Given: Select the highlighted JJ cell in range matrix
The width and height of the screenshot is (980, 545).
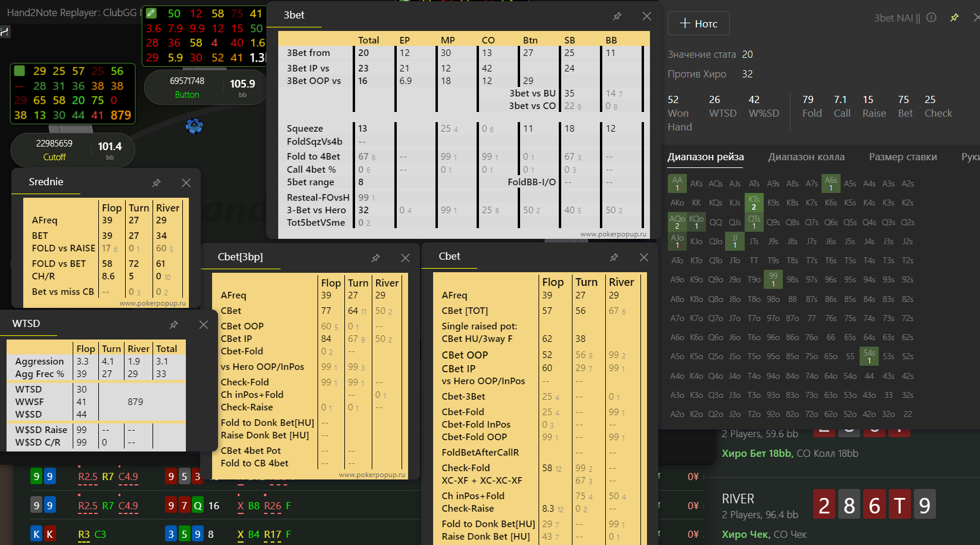Looking at the screenshot, I should click(735, 241).
